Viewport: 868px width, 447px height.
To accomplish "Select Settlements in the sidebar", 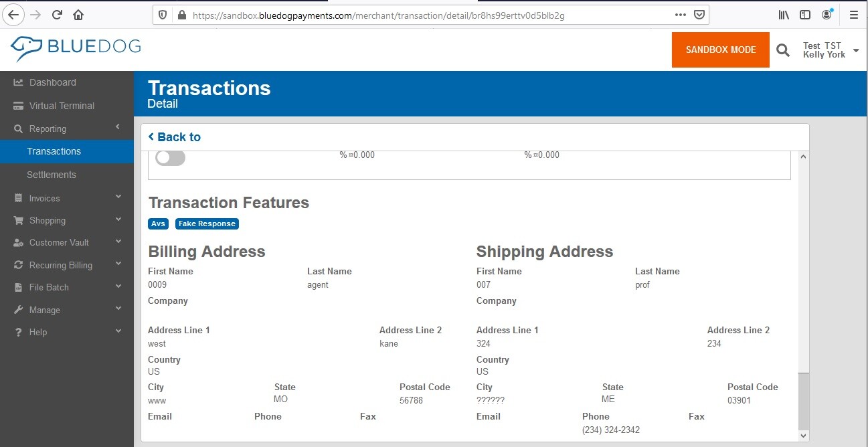I will click(52, 175).
